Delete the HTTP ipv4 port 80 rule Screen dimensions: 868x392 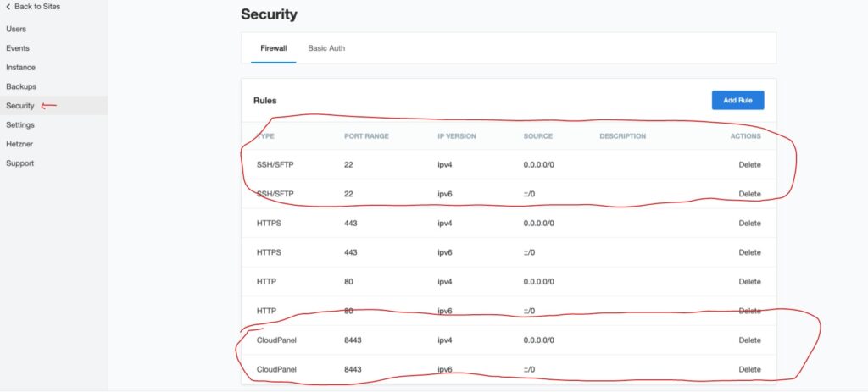click(x=749, y=282)
